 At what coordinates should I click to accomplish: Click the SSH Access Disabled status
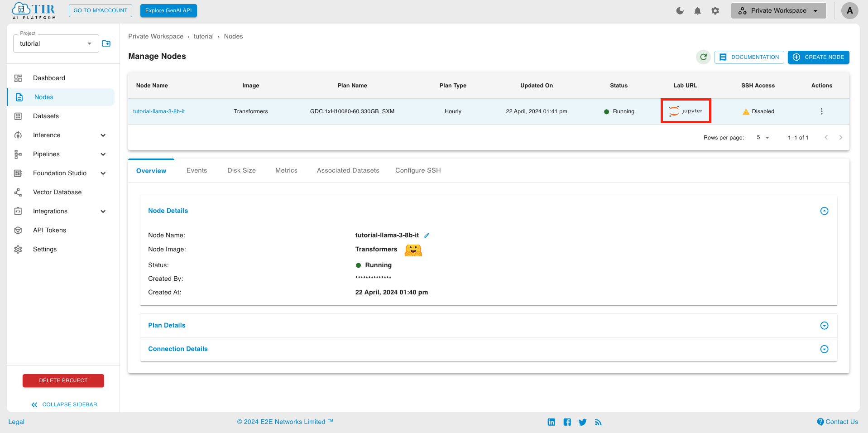point(758,111)
